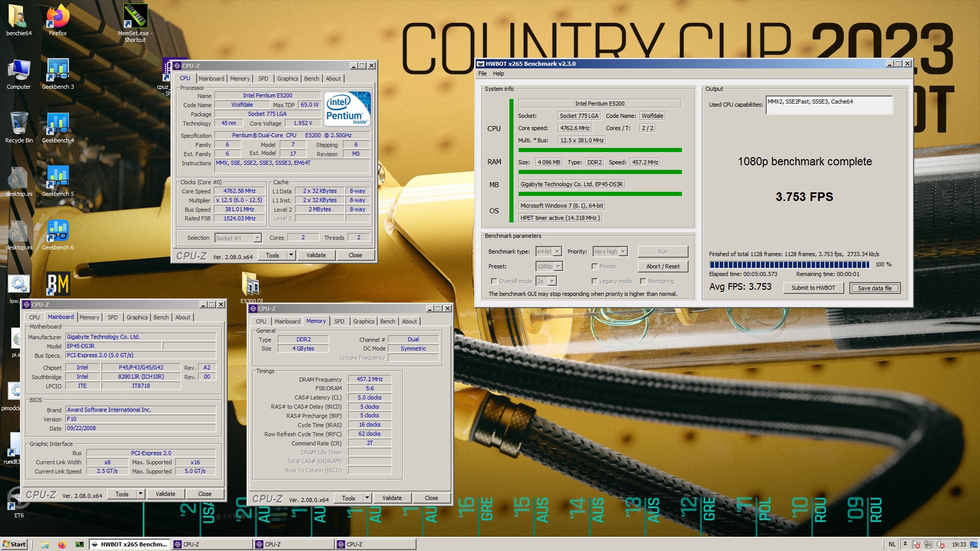Open the Recycle Bin
The width and height of the screenshot is (980, 551).
click(18, 128)
